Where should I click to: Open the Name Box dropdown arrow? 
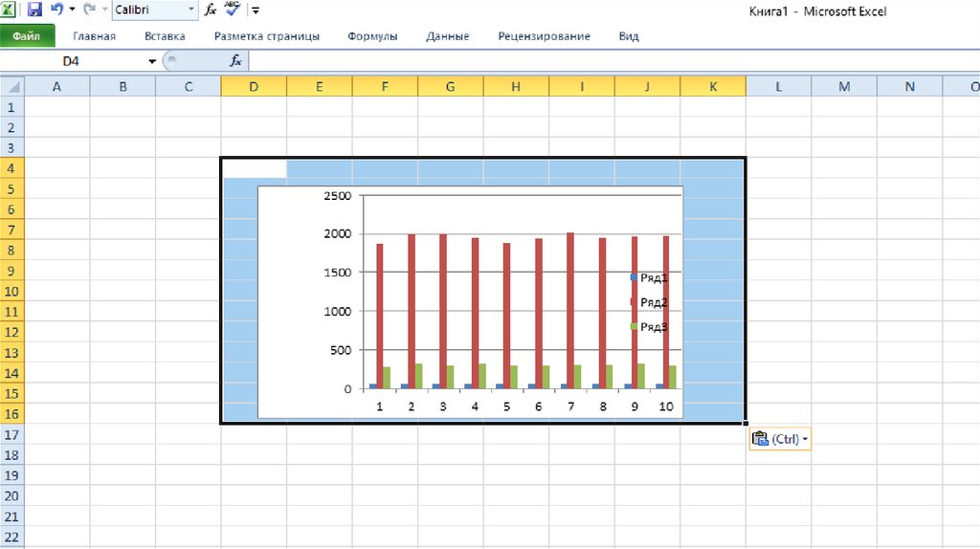point(152,61)
